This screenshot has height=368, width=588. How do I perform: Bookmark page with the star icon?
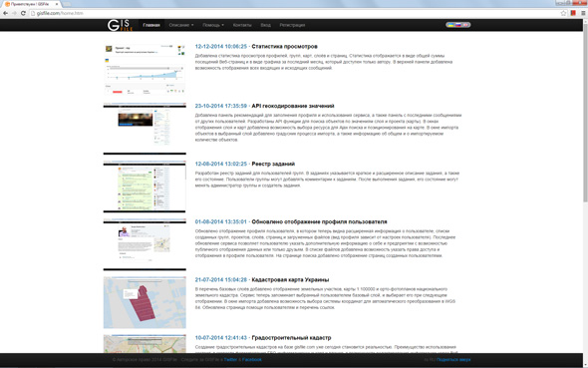point(563,13)
